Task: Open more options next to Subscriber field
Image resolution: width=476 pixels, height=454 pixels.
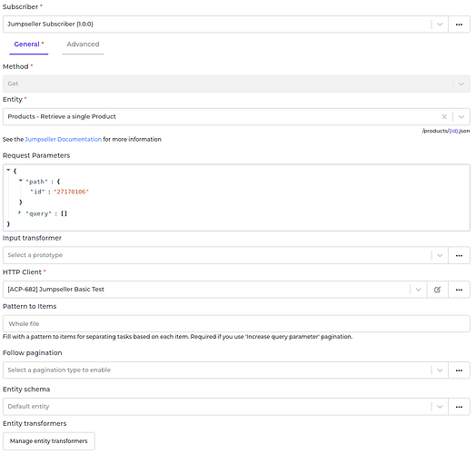Action: tap(459, 25)
